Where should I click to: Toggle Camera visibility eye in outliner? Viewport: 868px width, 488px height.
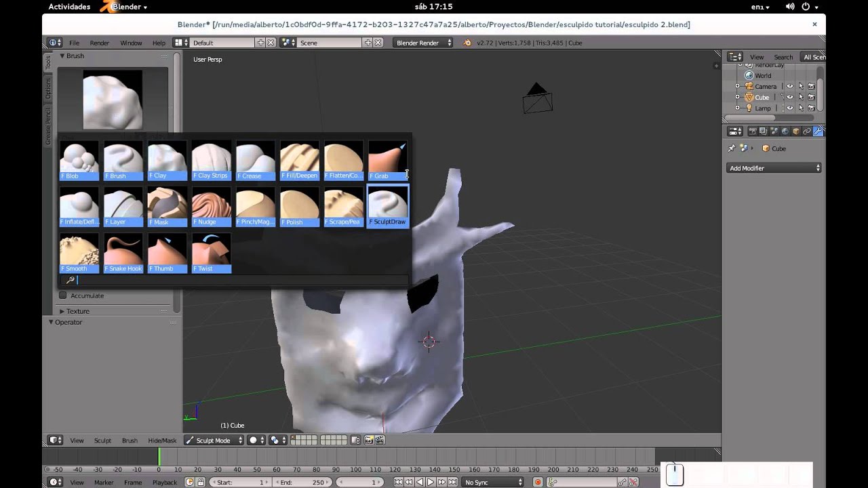(x=789, y=87)
